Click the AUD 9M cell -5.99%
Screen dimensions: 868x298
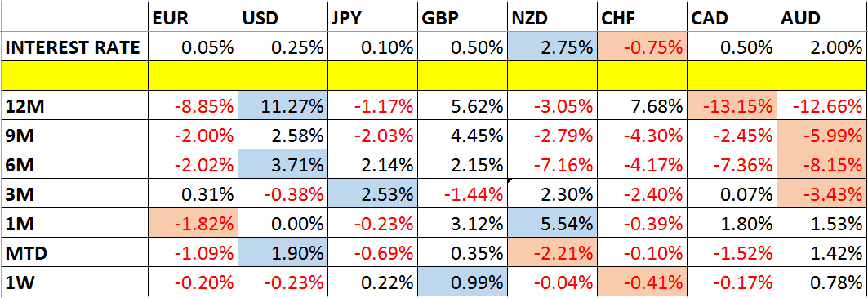(822, 135)
